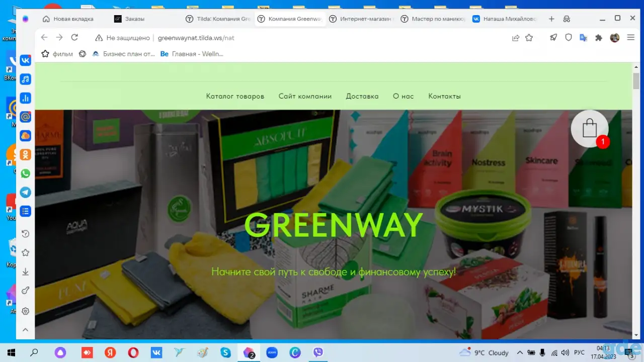
Task: Open 'О нас' menu item
Action: (x=404, y=96)
